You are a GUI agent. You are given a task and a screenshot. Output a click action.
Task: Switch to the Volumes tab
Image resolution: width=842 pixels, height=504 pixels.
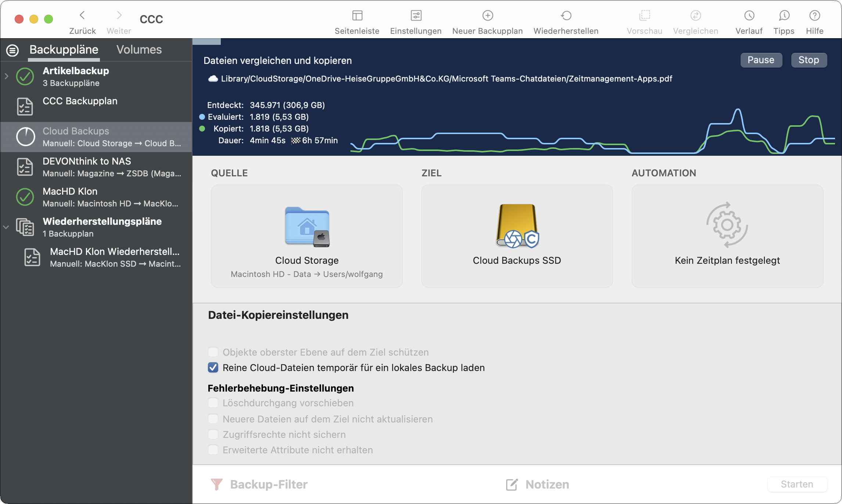(x=139, y=50)
